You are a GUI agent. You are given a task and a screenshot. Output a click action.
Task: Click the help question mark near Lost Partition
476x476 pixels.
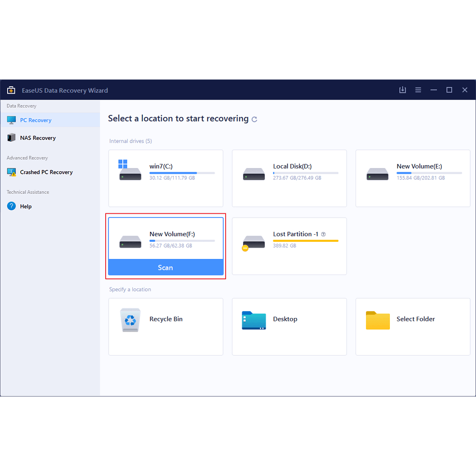323,234
